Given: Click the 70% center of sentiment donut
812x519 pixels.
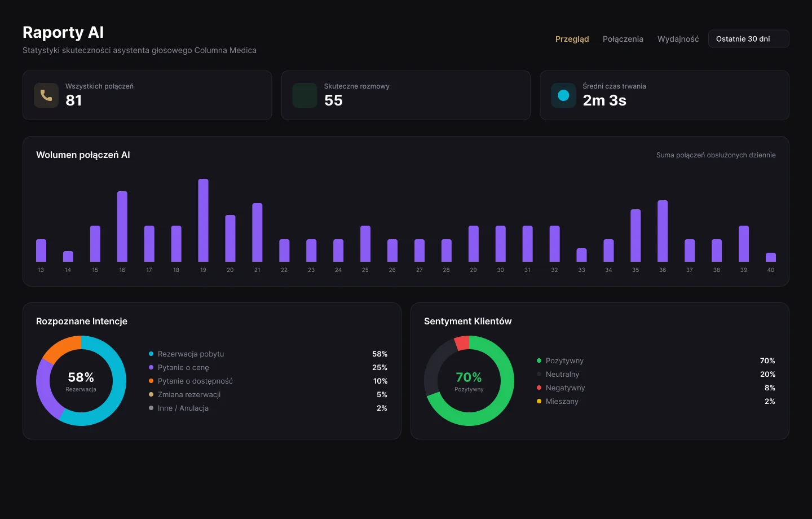Looking at the screenshot, I should 469,377.
